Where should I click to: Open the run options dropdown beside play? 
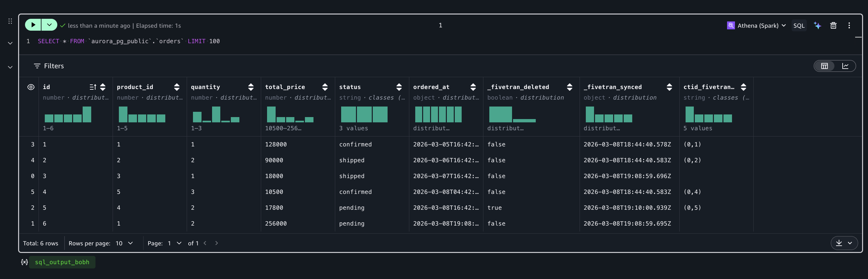49,25
